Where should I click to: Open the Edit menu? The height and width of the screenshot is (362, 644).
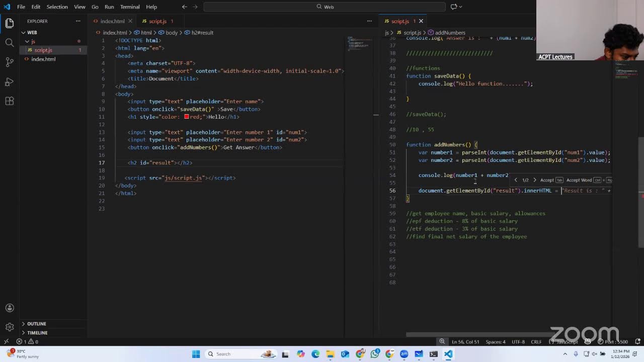click(x=36, y=7)
